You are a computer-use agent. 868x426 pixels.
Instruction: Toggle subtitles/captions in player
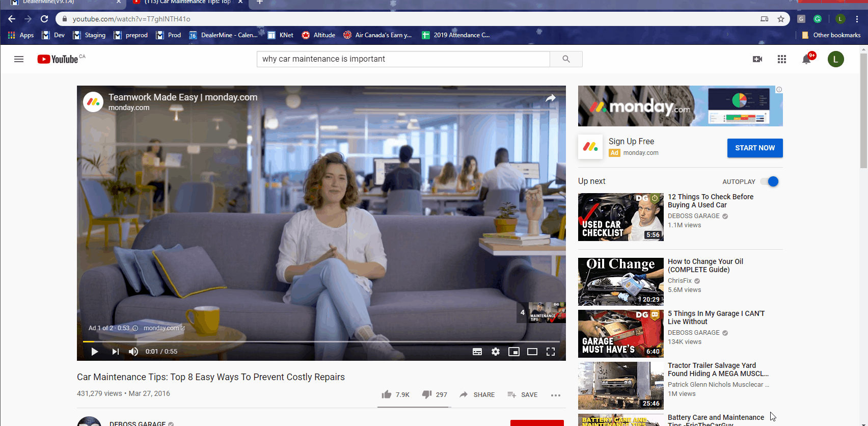[x=477, y=352]
